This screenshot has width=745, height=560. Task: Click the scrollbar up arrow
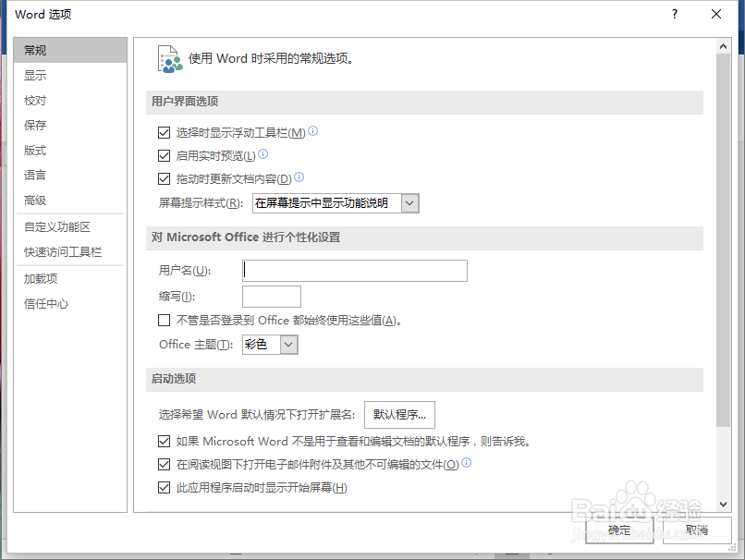(723, 46)
